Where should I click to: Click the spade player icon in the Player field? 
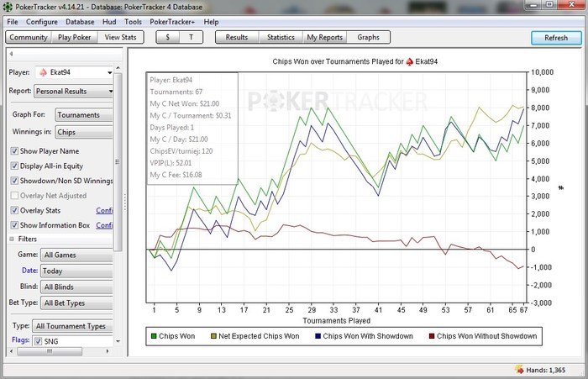pyautogui.click(x=43, y=72)
